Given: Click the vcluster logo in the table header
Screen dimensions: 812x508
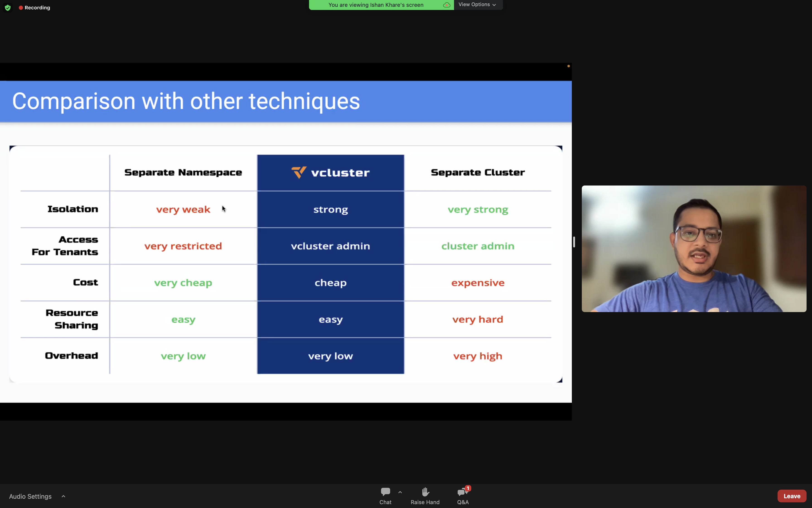Looking at the screenshot, I should click(331, 172).
